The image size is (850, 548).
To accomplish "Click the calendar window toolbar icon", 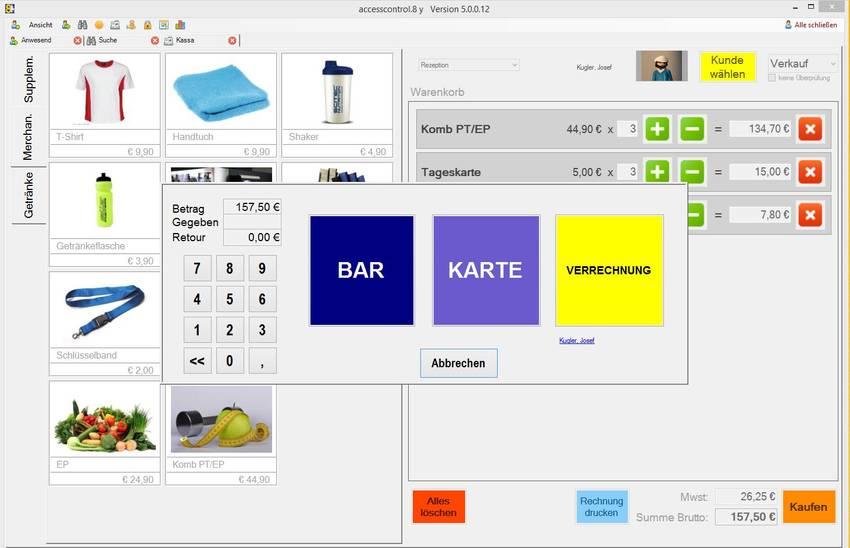I will tap(164, 25).
